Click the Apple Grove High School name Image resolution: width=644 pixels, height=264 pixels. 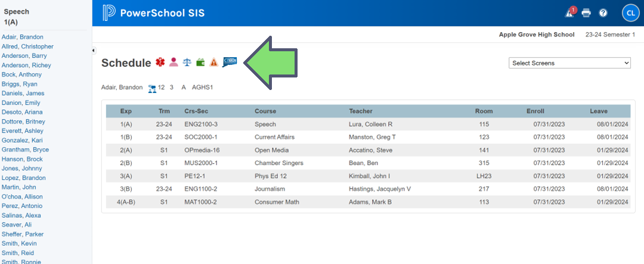click(537, 35)
